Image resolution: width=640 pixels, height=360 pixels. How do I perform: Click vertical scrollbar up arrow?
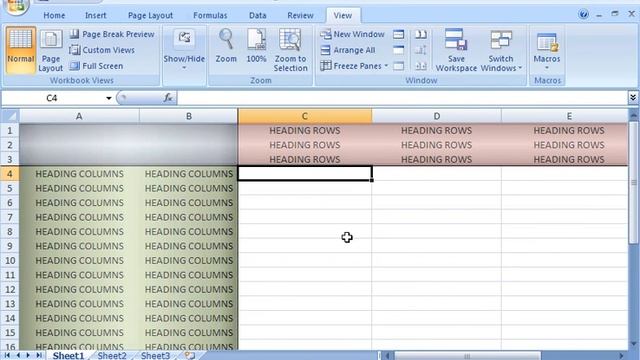tap(634, 116)
